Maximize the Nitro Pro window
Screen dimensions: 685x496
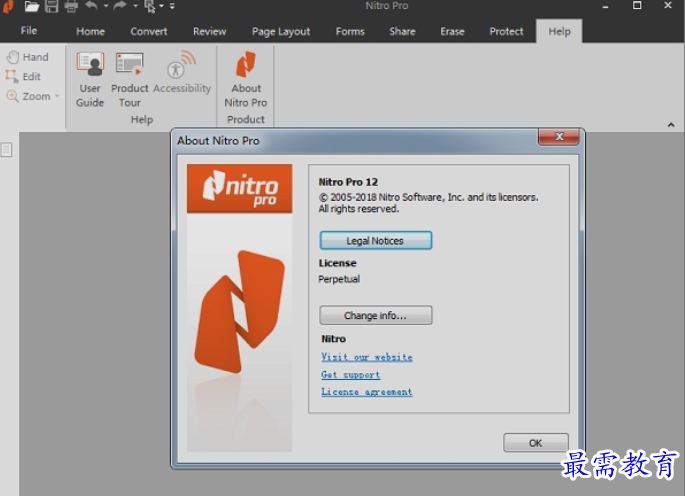pos(637,6)
